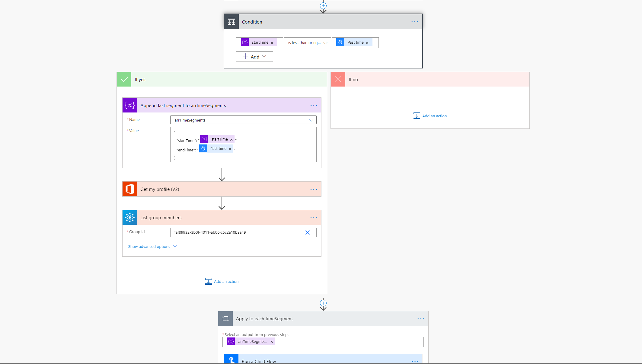Click the plus icon above Apply to each
The height and width of the screenshot is (364, 642).
(x=323, y=303)
